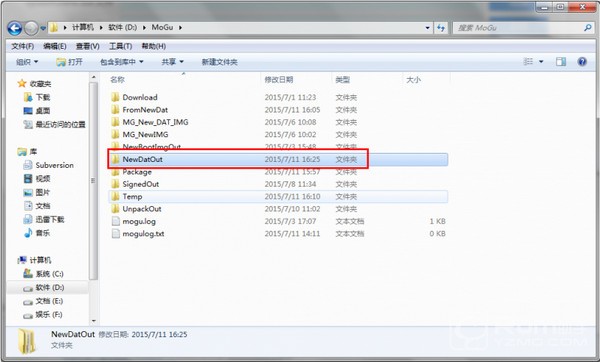The height and width of the screenshot is (362, 600).
Task: Select the mogu.log file icon
Action: [116, 221]
